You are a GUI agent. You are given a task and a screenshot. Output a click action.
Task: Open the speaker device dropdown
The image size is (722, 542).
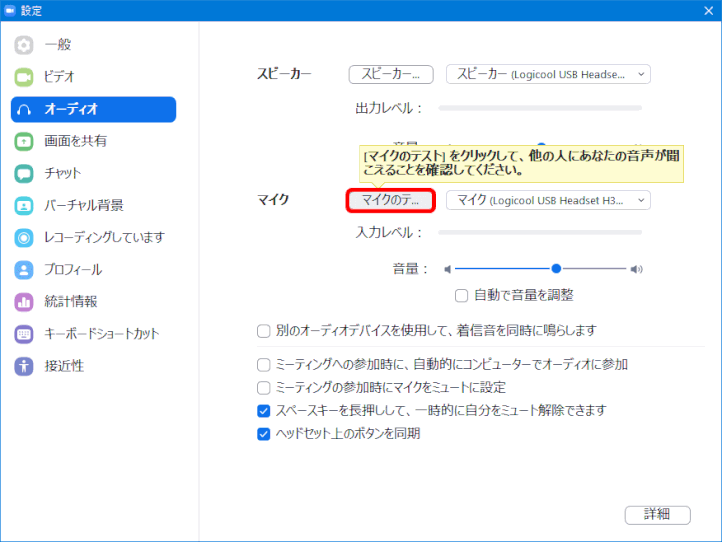point(548,74)
